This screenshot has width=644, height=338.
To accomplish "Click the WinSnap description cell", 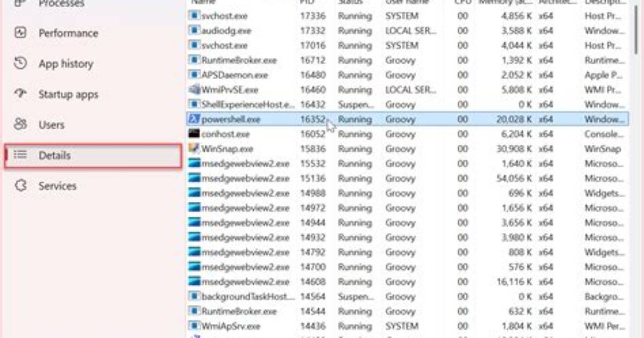I will point(603,149).
